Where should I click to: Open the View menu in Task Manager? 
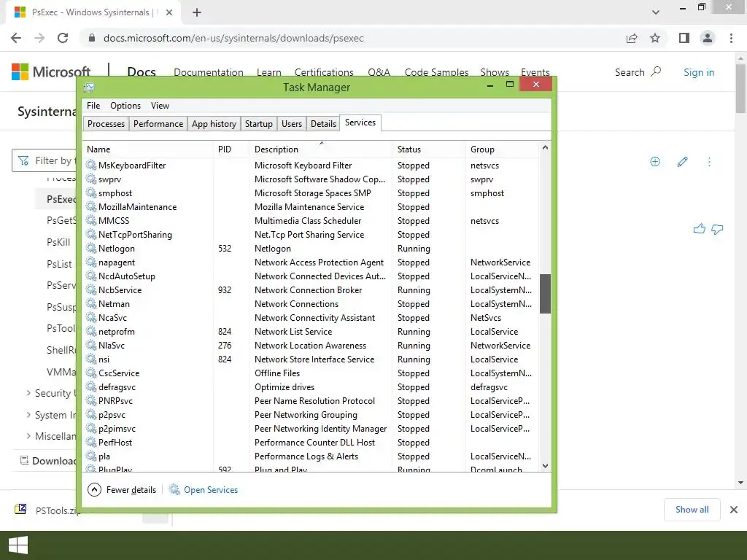tap(160, 106)
